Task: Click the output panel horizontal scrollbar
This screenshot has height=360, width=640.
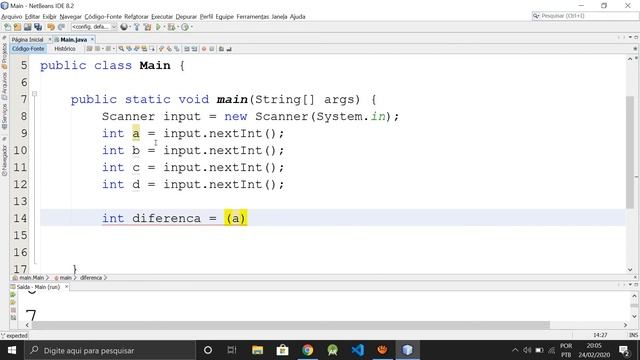Action: pos(291,325)
